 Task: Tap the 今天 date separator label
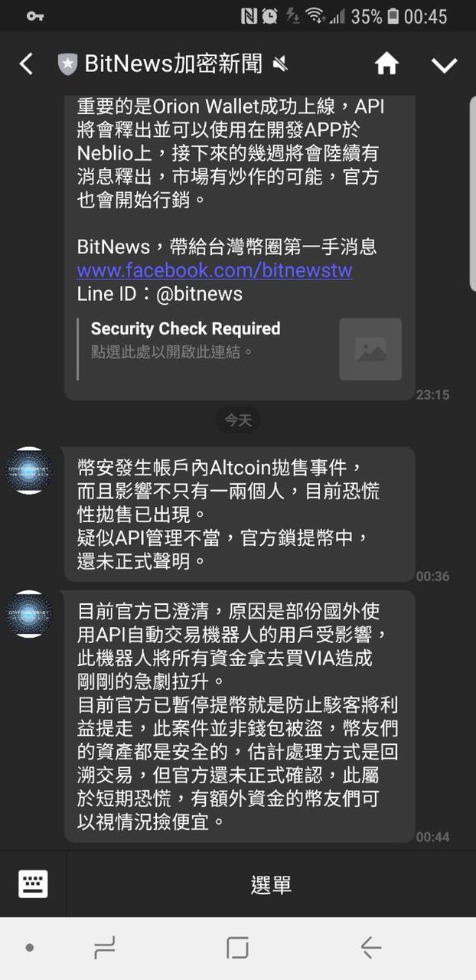238,420
